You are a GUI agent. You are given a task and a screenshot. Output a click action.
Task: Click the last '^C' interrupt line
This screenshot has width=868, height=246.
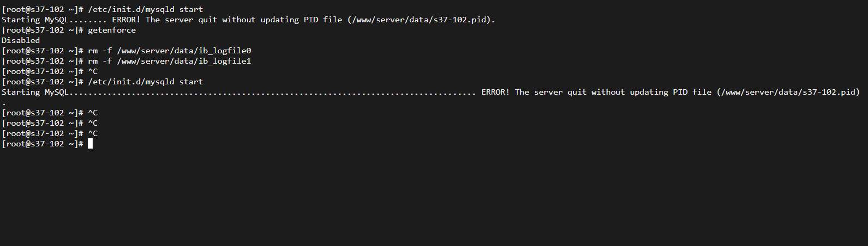pos(93,133)
